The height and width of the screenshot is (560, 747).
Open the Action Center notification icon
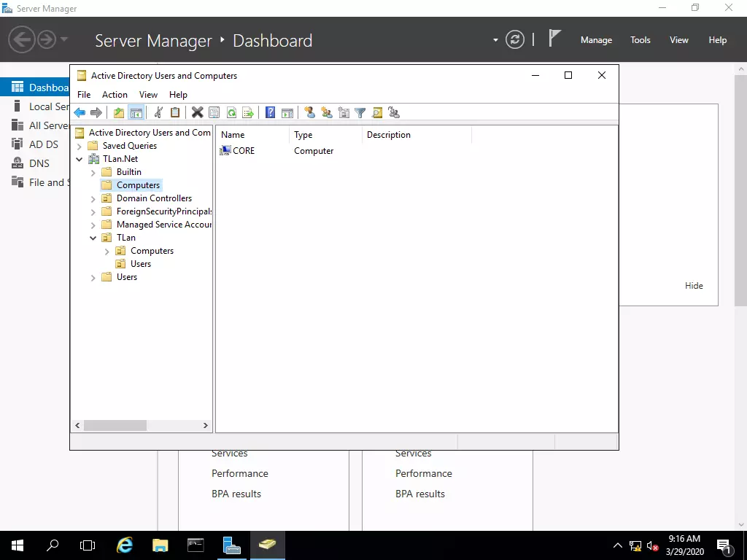[724, 545]
